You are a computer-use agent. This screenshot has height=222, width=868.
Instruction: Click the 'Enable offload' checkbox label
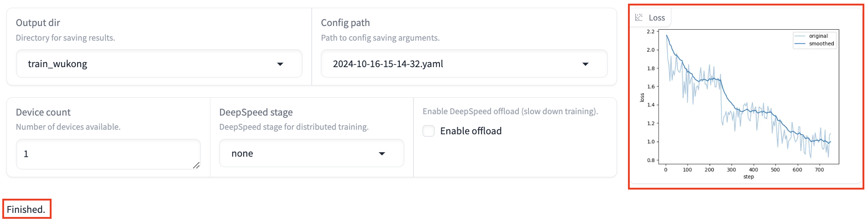point(471,131)
